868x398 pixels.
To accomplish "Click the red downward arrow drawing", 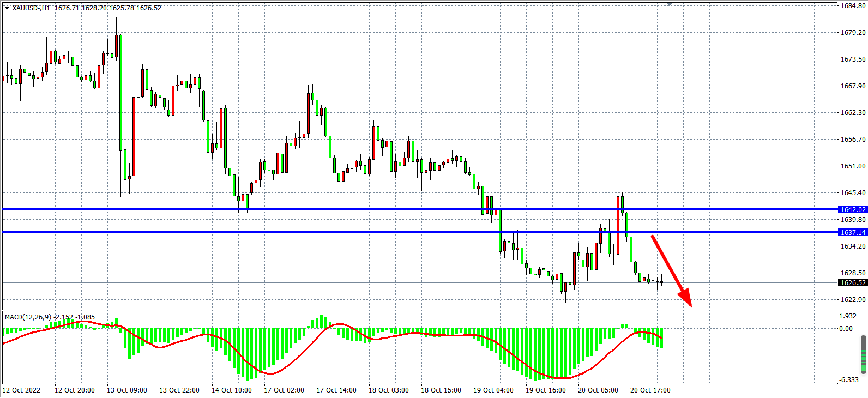I will click(671, 271).
